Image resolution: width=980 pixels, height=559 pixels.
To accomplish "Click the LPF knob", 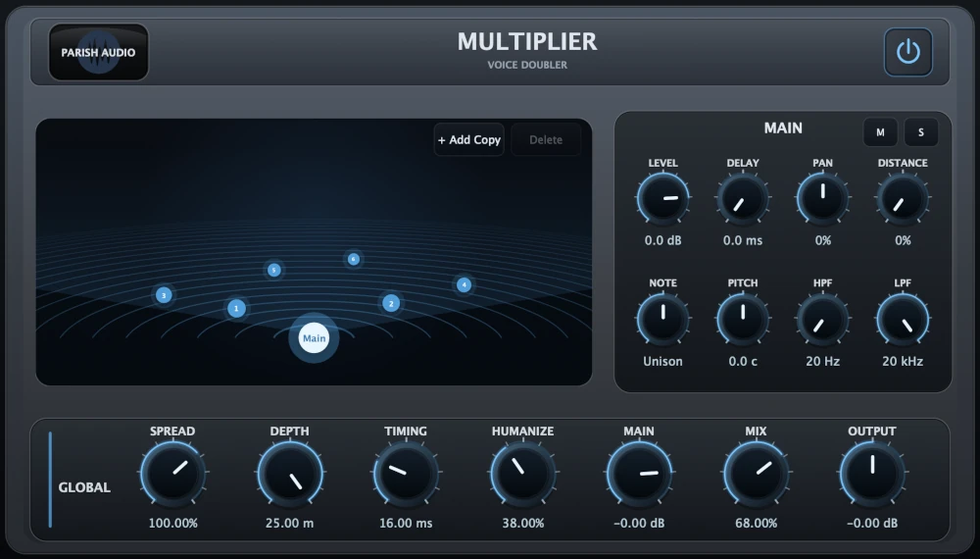I will tap(903, 320).
